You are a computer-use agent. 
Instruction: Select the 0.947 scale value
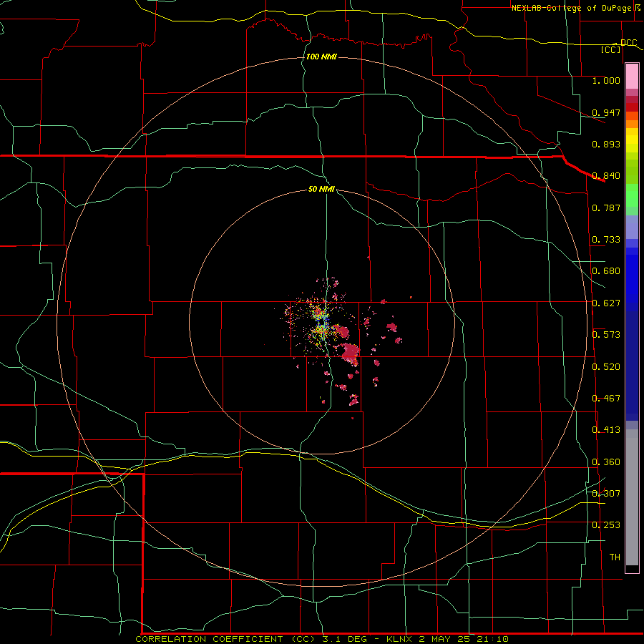pos(606,112)
